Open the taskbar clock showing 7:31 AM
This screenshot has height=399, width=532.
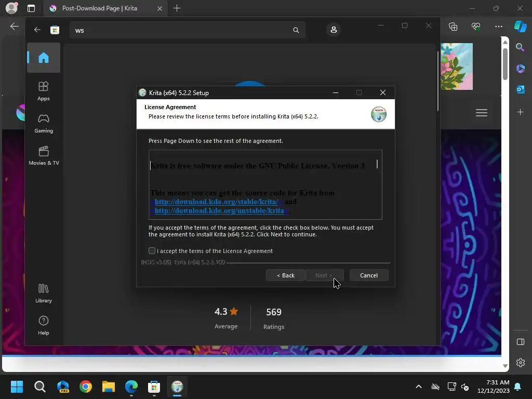coord(494,387)
